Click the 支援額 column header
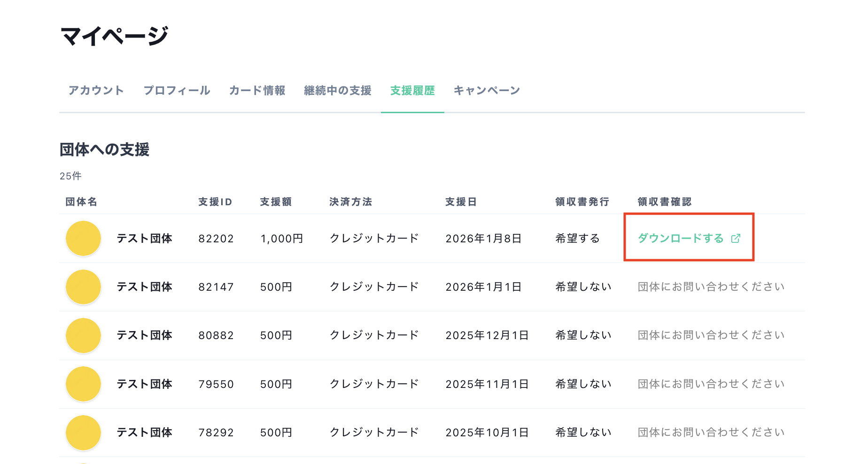This screenshot has height=464, width=868. pyautogui.click(x=276, y=201)
